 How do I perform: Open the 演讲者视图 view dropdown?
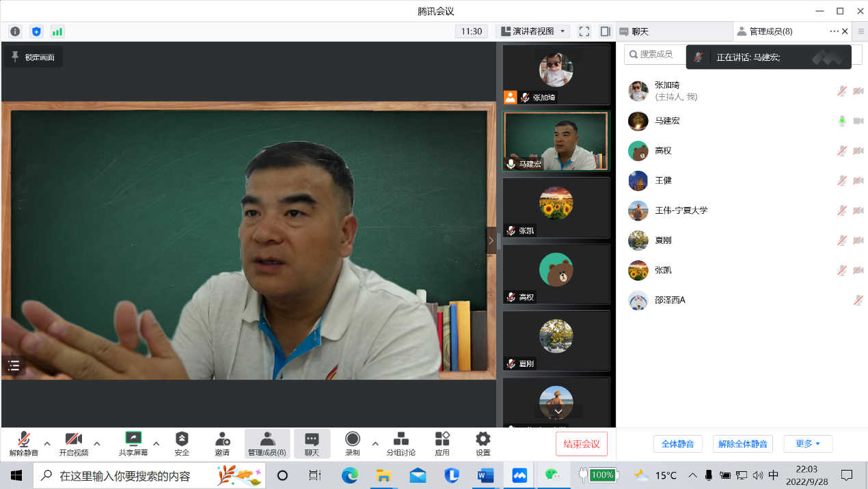532,31
